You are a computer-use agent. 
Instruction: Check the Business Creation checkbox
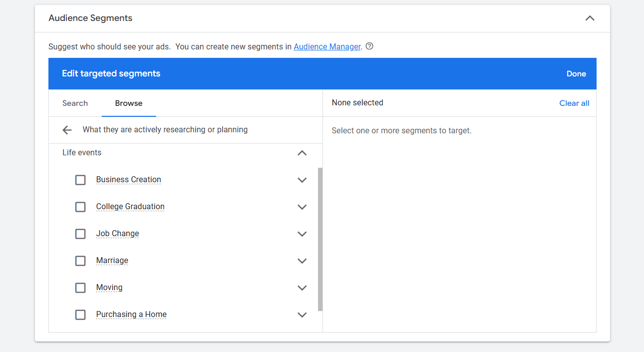pyautogui.click(x=80, y=180)
